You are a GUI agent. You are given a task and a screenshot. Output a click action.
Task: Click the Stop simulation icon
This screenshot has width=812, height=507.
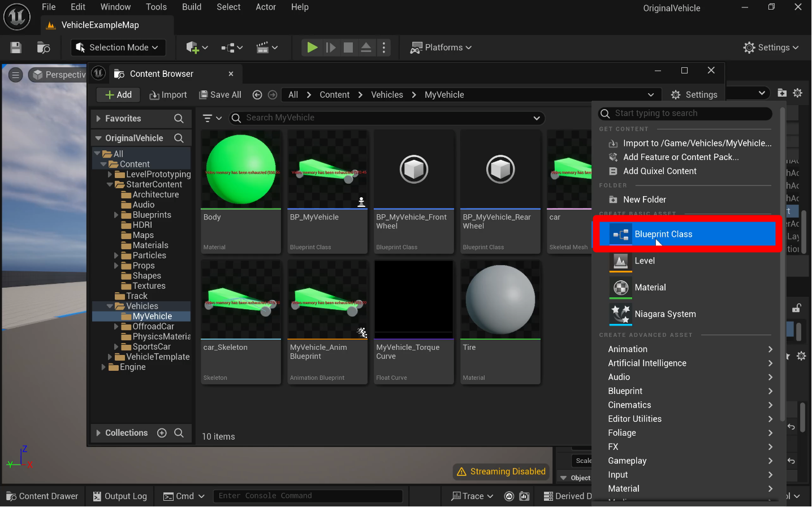(x=348, y=47)
